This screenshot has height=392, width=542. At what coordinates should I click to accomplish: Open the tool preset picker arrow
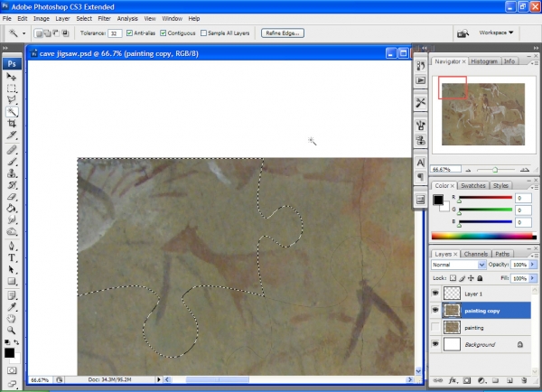[23, 33]
